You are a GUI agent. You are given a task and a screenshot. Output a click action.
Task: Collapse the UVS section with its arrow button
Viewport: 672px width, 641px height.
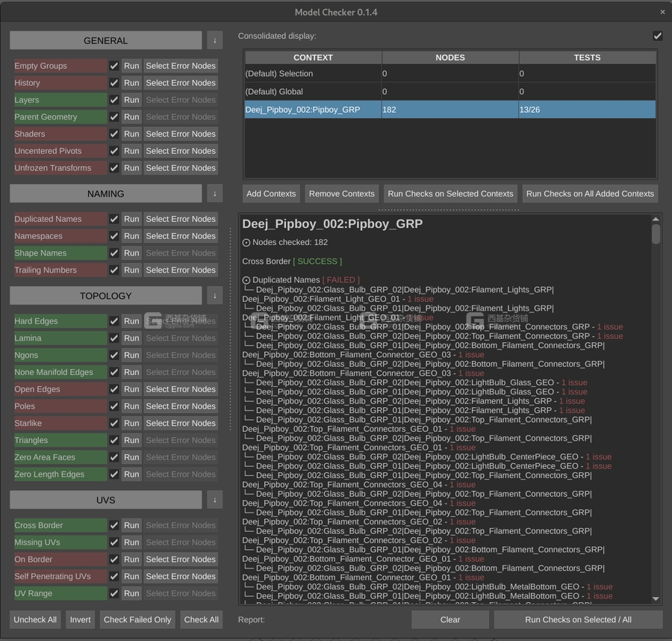click(x=215, y=500)
